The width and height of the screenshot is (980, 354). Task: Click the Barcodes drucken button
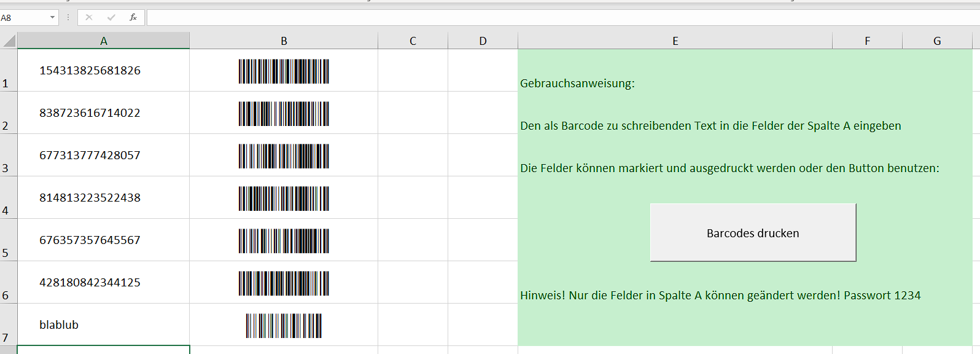tap(753, 233)
